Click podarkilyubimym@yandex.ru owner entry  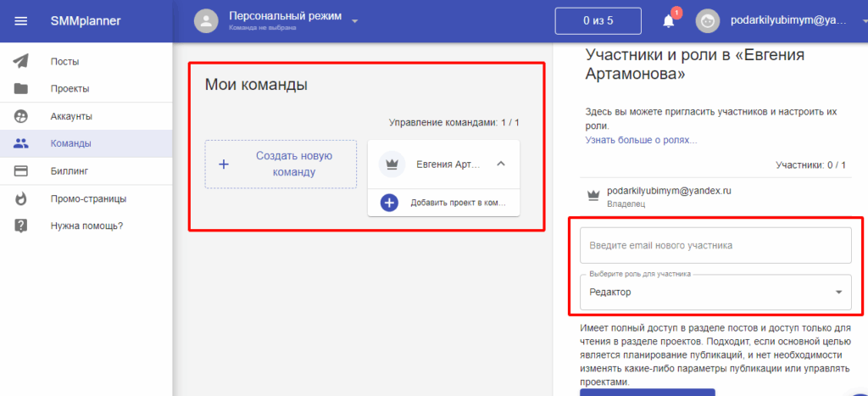(x=670, y=191)
